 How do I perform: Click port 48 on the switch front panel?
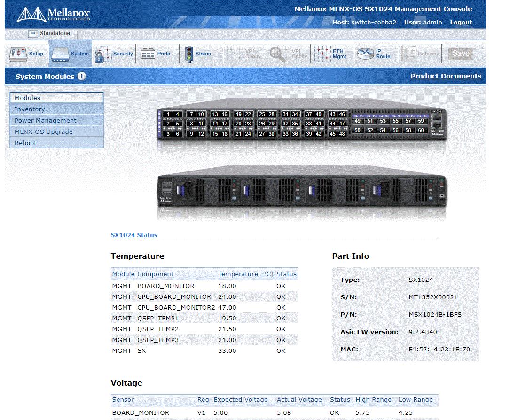click(342, 133)
